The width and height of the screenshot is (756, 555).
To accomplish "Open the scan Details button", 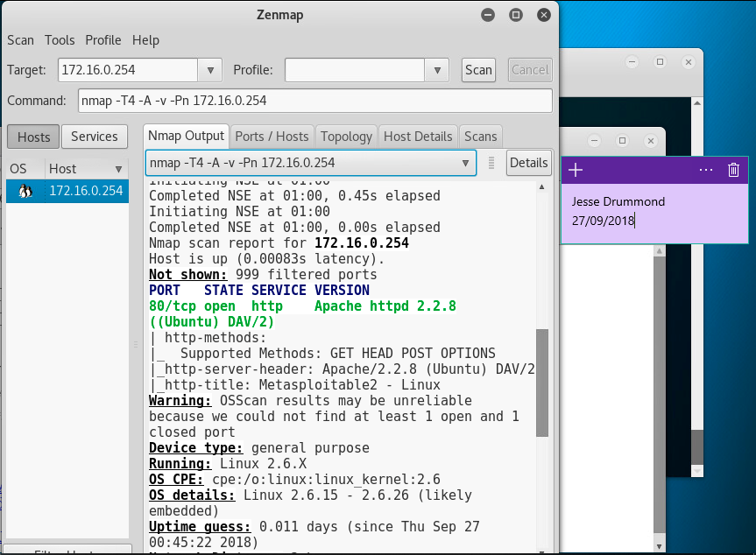I will coord(528,163).
